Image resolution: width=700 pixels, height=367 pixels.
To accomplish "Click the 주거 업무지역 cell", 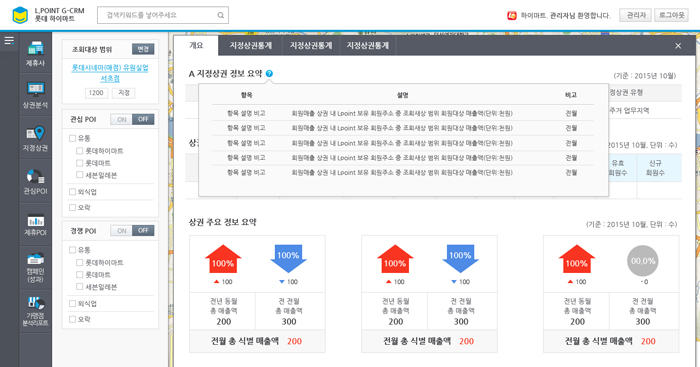I will (x=629, y=110).
